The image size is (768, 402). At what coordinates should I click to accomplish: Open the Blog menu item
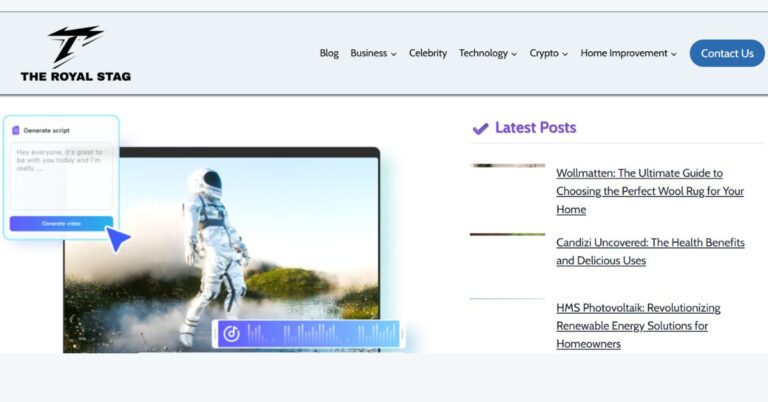click(329, 54)
